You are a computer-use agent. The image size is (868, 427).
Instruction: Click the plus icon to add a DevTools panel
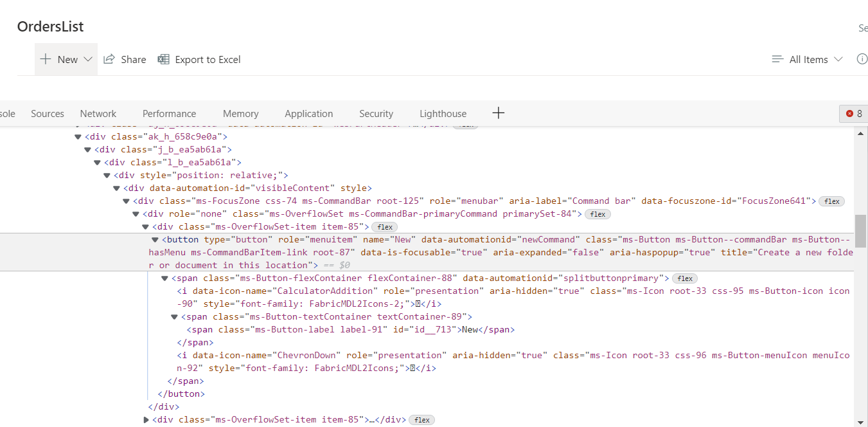[498, 113]
